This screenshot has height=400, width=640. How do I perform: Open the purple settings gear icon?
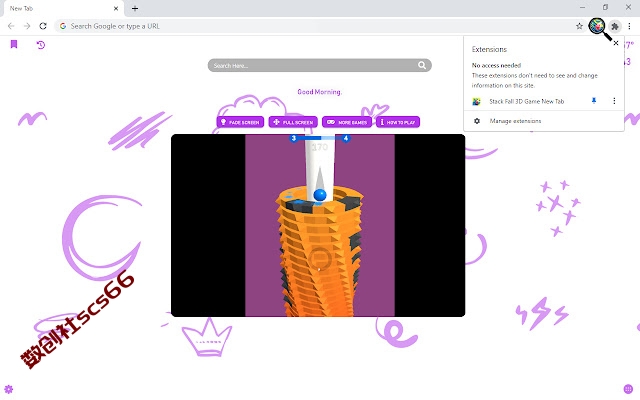pyautogui.click(x=9, y=389)
